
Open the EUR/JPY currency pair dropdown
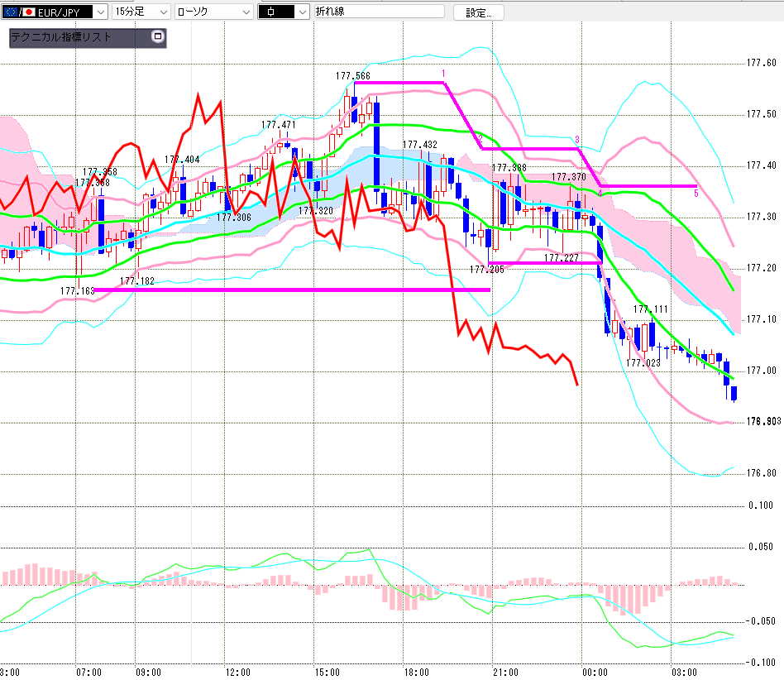[x=54, y=12]
